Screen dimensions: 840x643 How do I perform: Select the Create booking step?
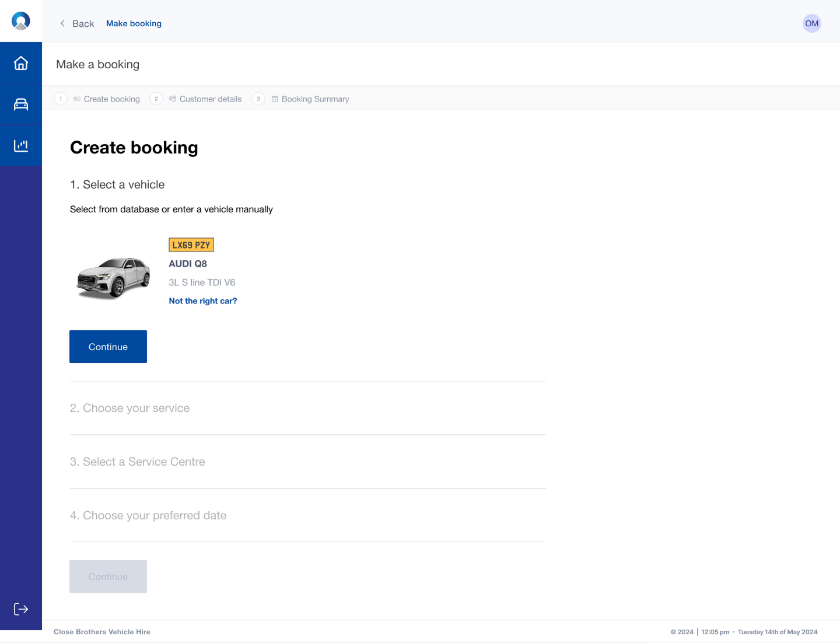point(111,99)
